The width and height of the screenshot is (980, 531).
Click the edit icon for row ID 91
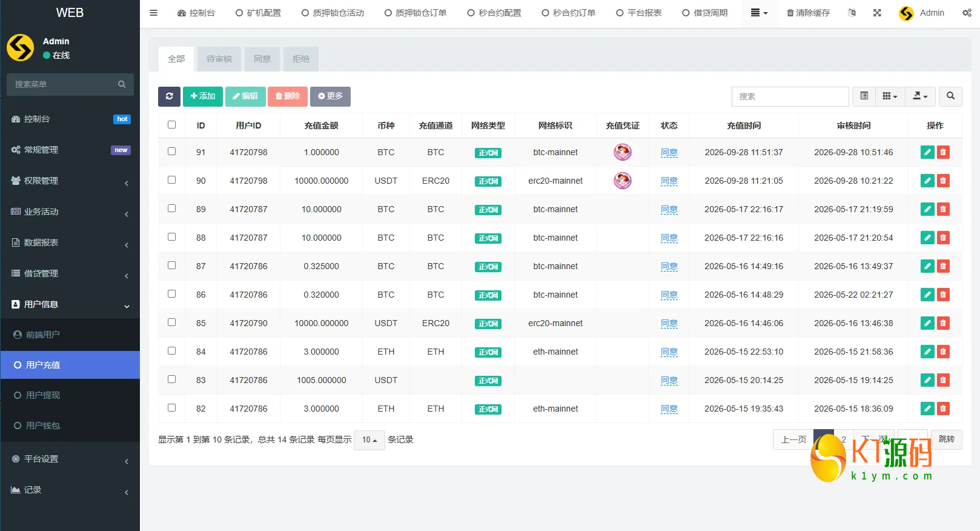click(x=927, y=152)
